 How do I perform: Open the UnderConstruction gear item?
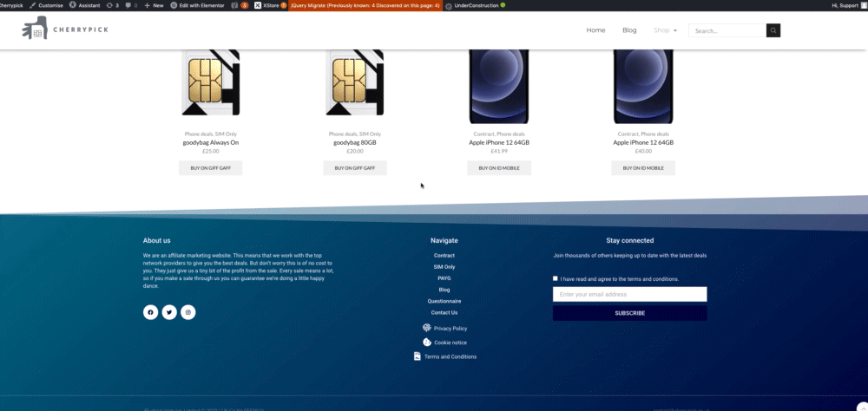[x=476, y=5]
